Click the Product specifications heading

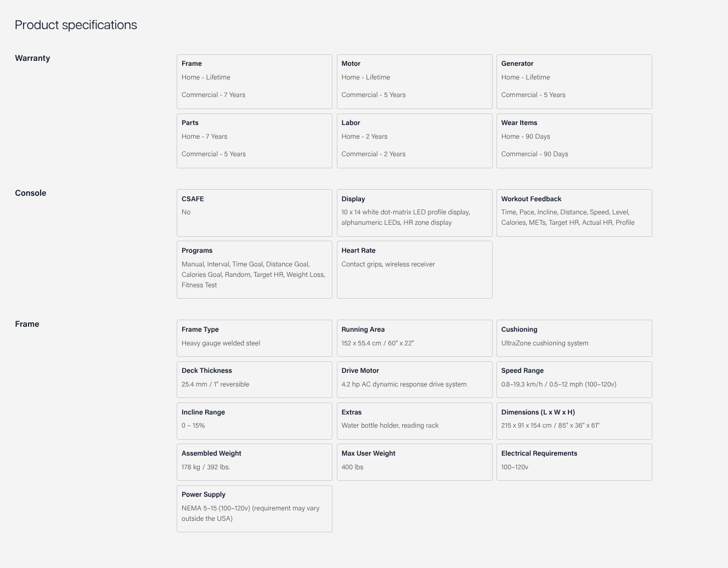[76, 25]
